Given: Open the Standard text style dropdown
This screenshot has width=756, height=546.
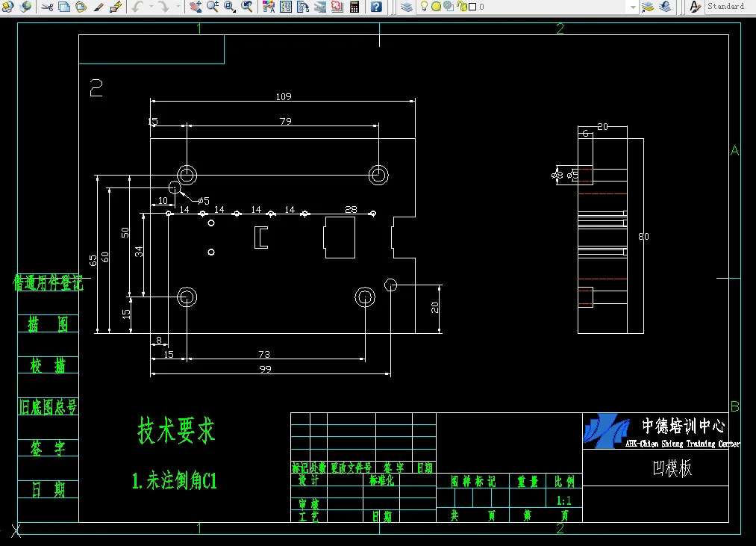Looking at the screenshot, I should pyautogui.click(x=731, y=6).
